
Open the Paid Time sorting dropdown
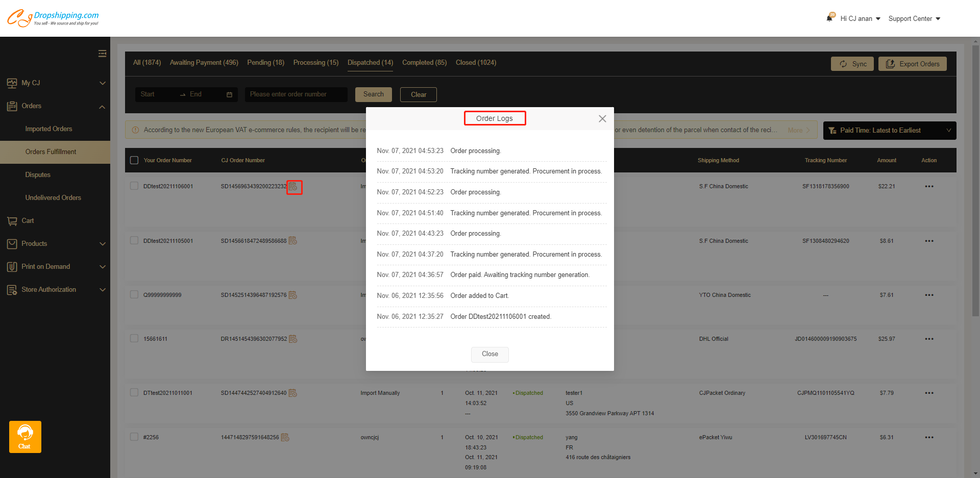click(x=889, y=131)
